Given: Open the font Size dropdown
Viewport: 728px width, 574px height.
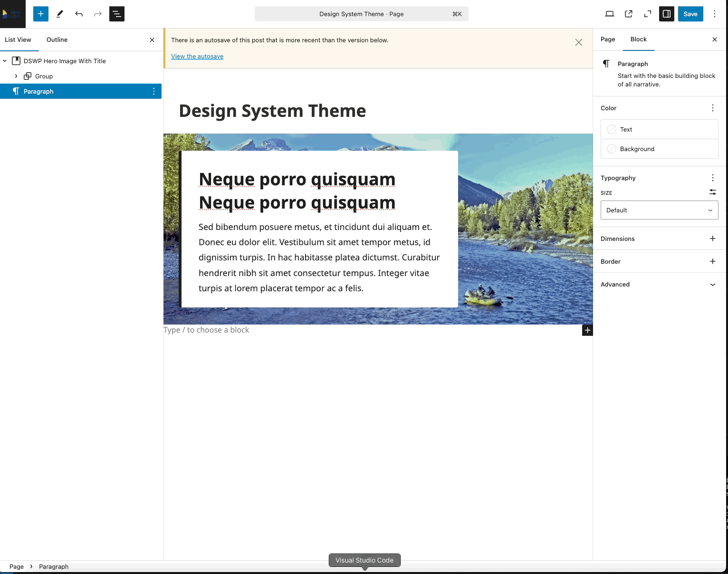Looking at the screenshot, I should point(660,210).
